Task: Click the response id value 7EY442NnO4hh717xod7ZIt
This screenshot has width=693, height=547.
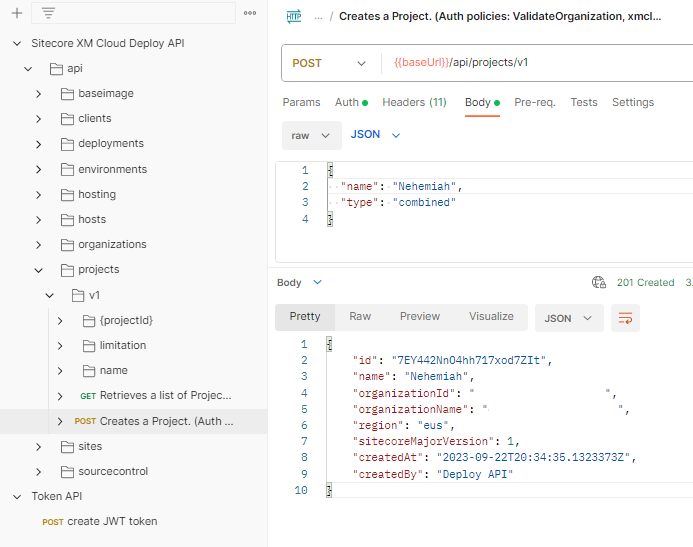Action: click(x=469, y=361)
